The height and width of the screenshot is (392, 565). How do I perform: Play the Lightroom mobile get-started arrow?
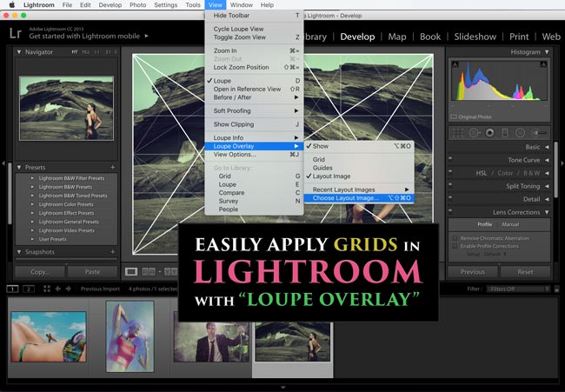[147, 36]
